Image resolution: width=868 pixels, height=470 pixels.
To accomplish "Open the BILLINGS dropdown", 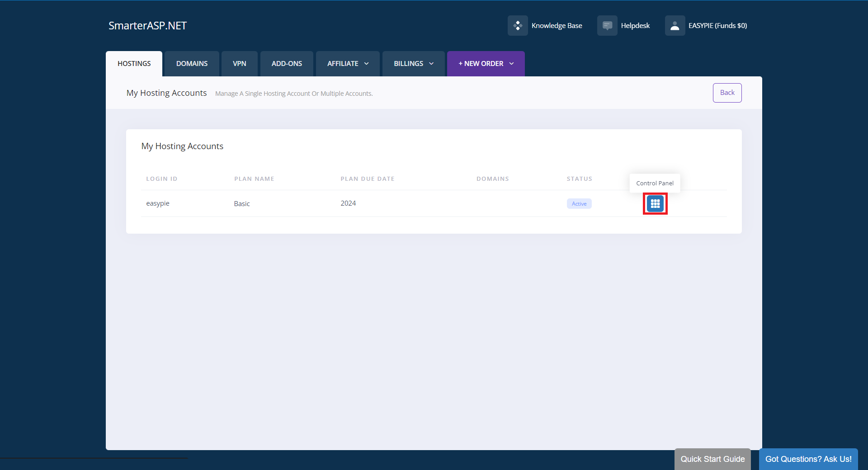I will [x=413, y=63].
